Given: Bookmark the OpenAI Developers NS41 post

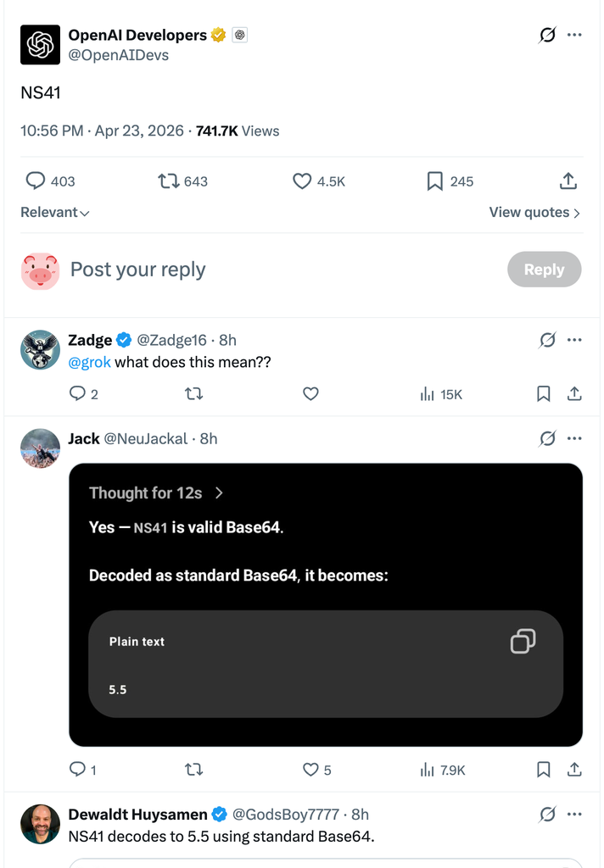Looking at the screenshot, I should click(x=434, y=181).
